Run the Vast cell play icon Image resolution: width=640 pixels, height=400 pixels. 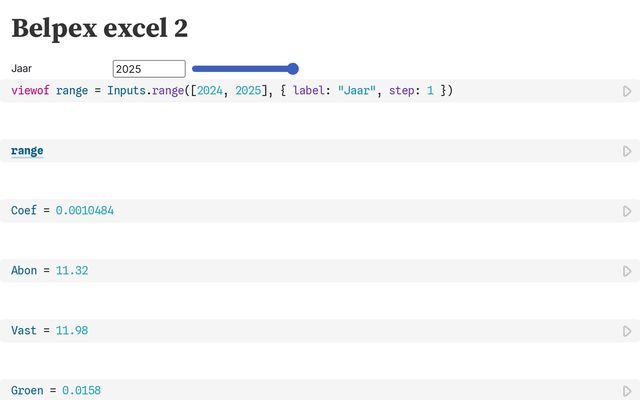[x=627, y=331]
